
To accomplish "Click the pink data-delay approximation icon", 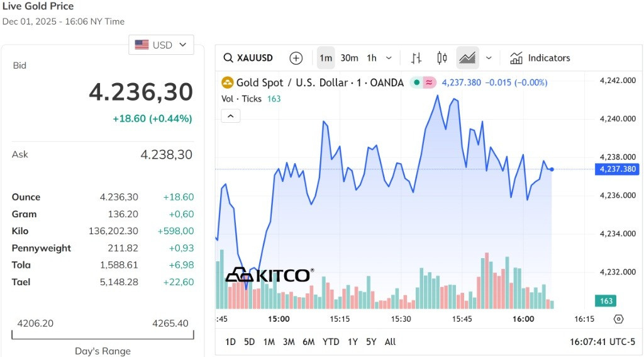I will [429, 82].
